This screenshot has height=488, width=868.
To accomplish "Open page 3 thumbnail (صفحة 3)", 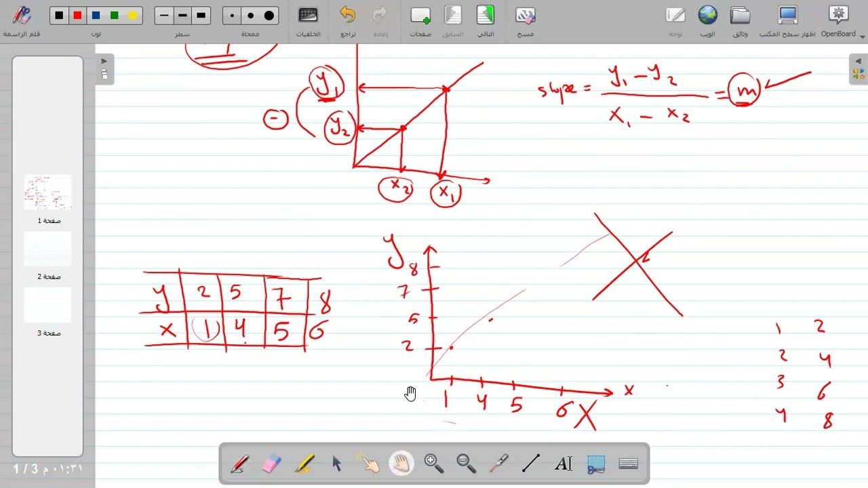I will (x=47, y=305).
